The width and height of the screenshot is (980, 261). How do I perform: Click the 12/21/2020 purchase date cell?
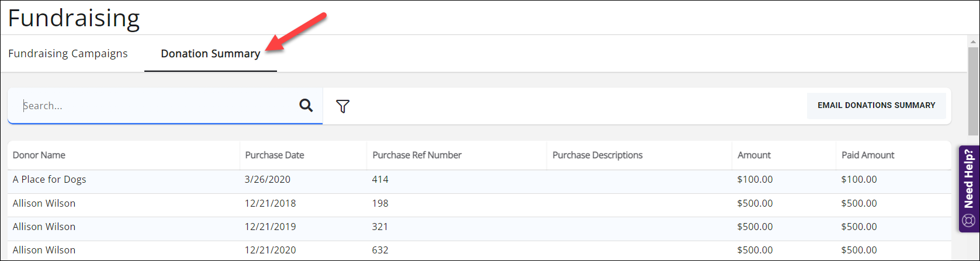(x=270, y=250)
